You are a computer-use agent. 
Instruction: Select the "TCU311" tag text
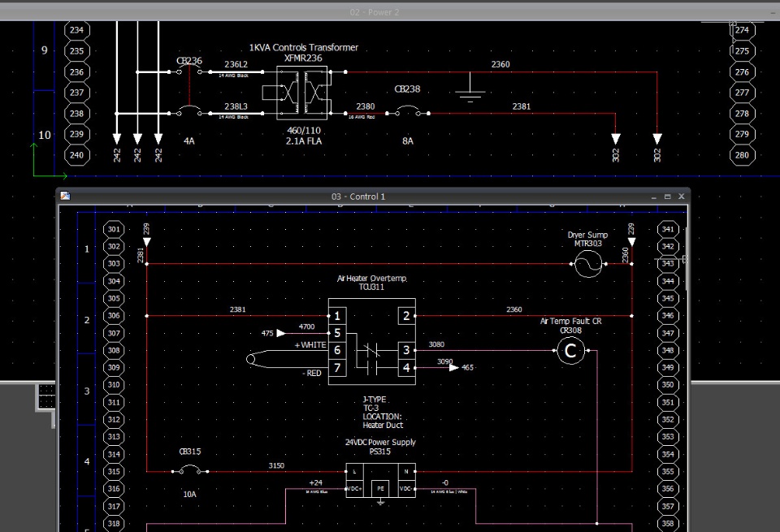(x=371, y=287)
